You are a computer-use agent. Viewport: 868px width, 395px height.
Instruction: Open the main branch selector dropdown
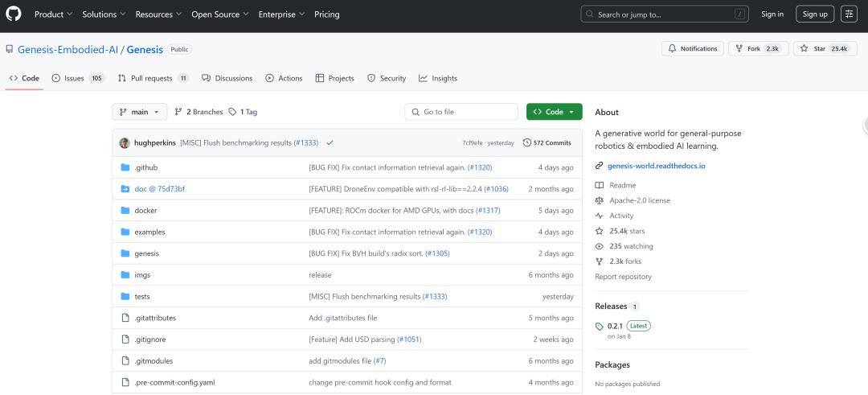140,112
